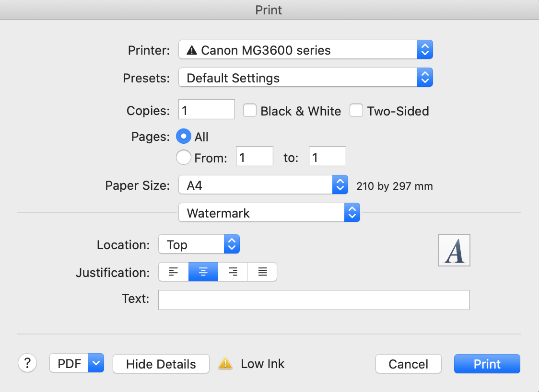Open the Paper Size dropdown

pos(263,185)
